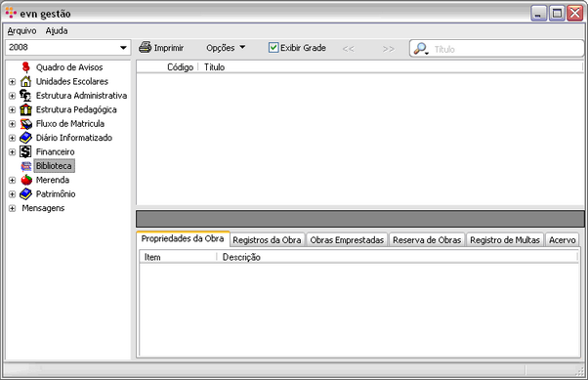Toggle the Exibir Grade checkbox
Viewport: 588px width, 380px height.
[x=273, y=48]
